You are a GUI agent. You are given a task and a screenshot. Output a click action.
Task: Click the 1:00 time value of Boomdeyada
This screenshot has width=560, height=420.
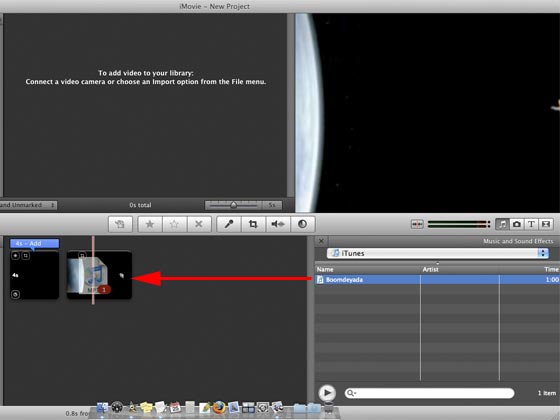[552, 280]
